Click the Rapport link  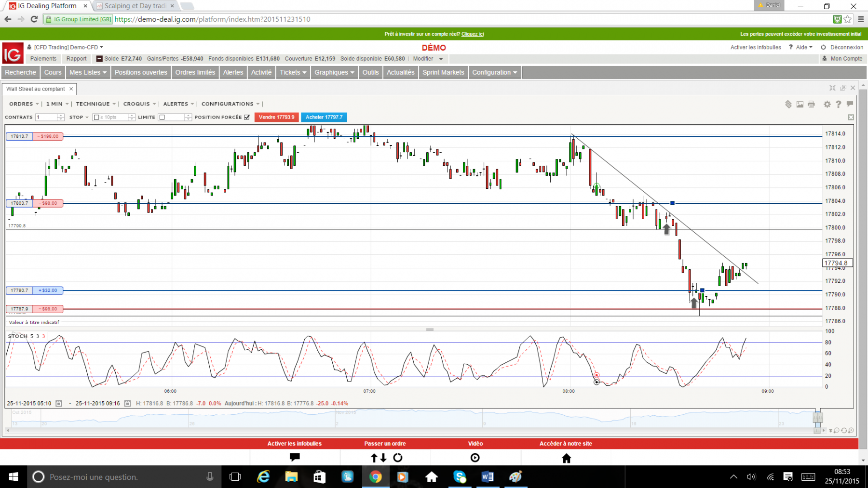point(77,59)
